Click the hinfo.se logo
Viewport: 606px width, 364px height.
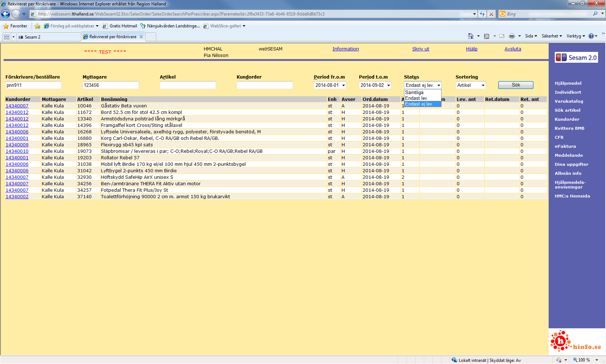pos(576,341)
